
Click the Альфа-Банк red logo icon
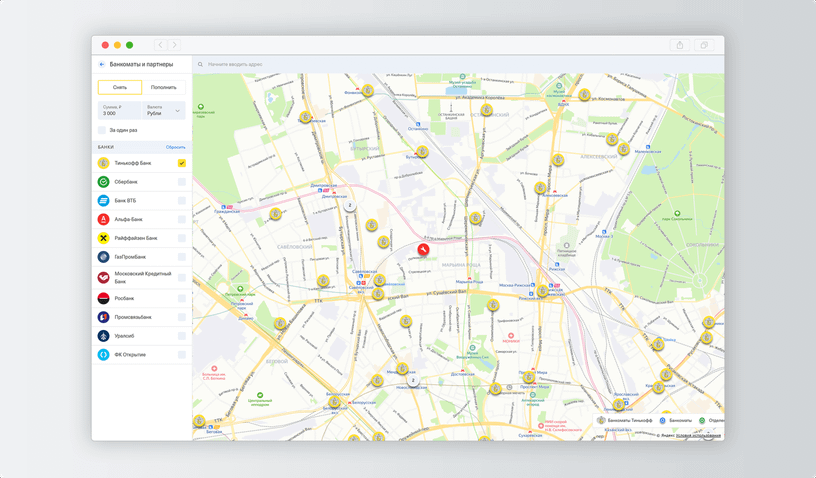103,219
